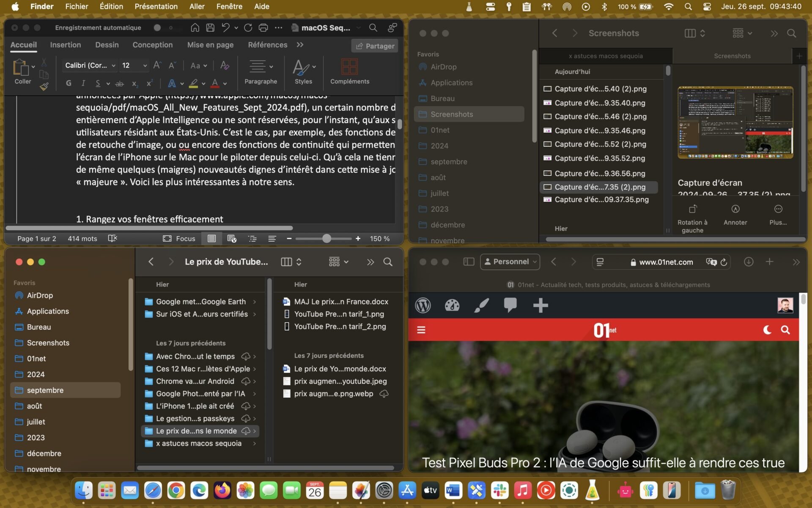Open the Présentation menu in the menu bar
The height and width of the screenshot is (508, 812).
coord(156,6)
